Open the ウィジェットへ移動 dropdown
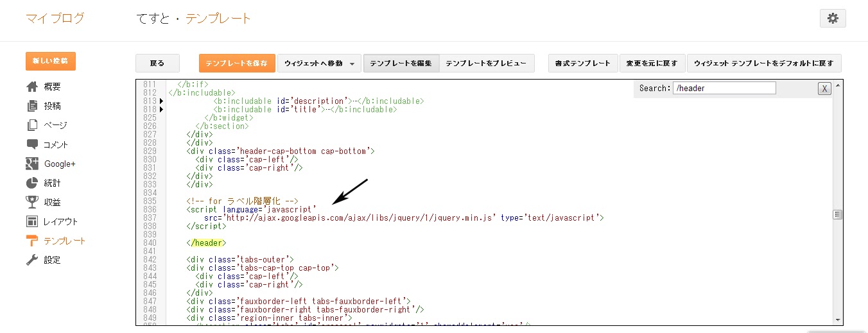This screenshot has width=868, height=333. (x=319, y=63)
